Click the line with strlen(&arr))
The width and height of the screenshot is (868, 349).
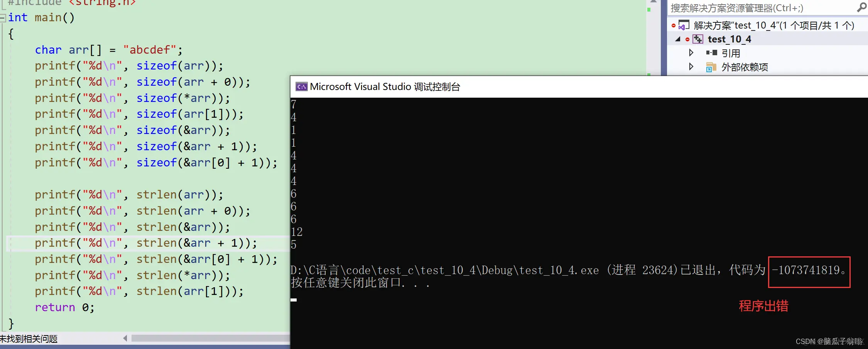[x=132, y=227]
